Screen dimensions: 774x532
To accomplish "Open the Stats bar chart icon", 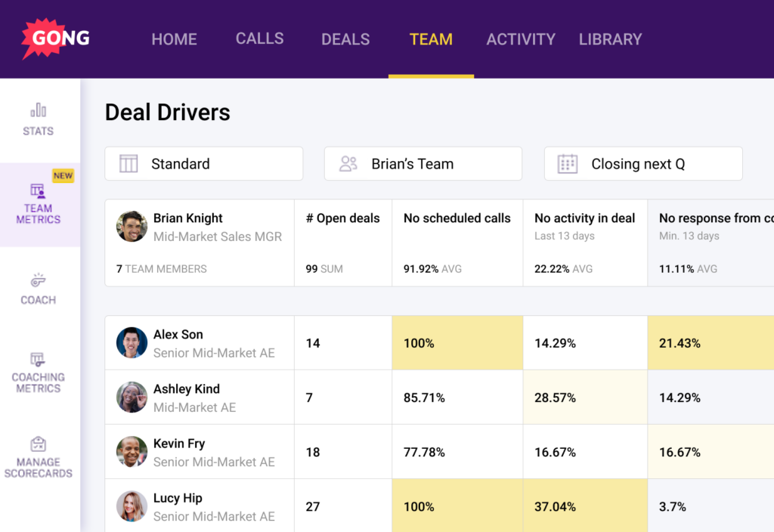I will 39,110.
